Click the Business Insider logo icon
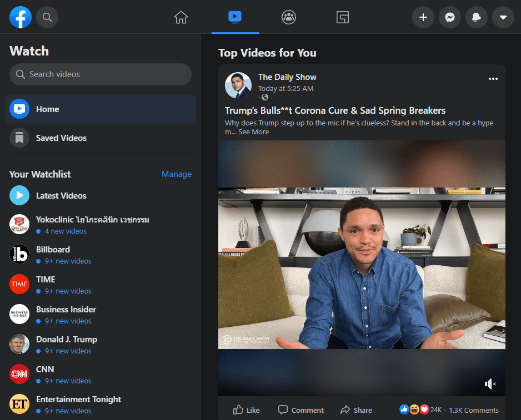The height and width of the screenshot is (420, 521). pos(19,314)
